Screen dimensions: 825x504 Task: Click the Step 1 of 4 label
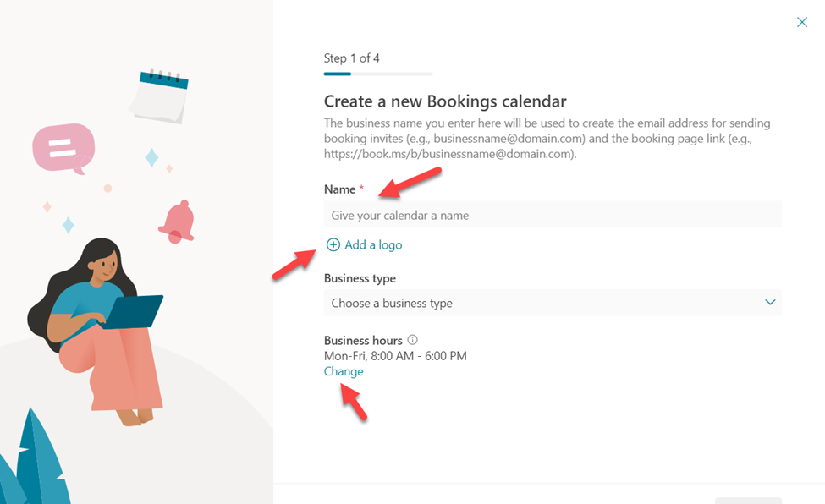pyautogui.click(x=351, y=58)
